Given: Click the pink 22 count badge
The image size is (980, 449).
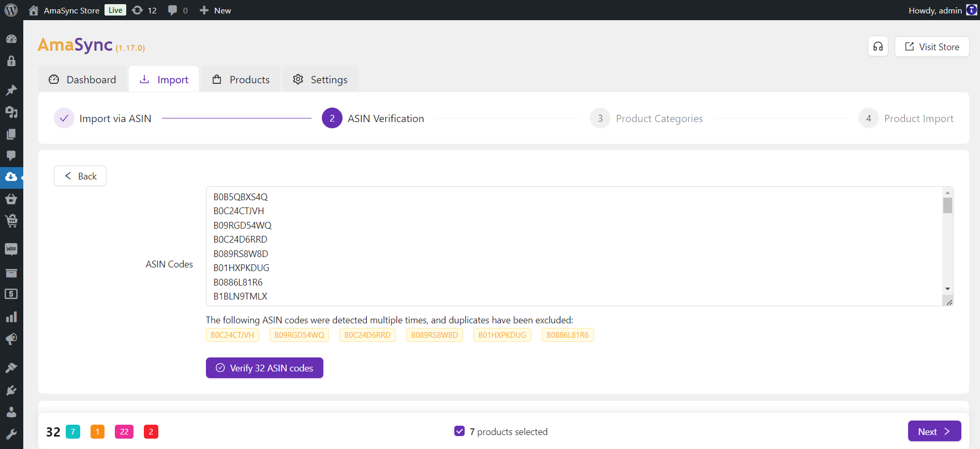Looking at the screenshot, I should coord(124,431).
